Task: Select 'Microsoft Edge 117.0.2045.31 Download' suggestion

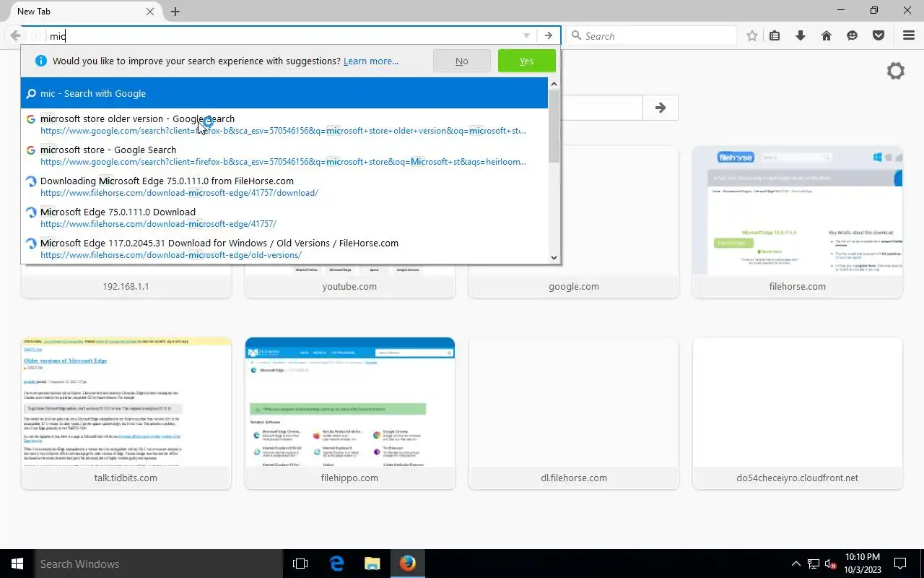Action: tap(285, 249)
